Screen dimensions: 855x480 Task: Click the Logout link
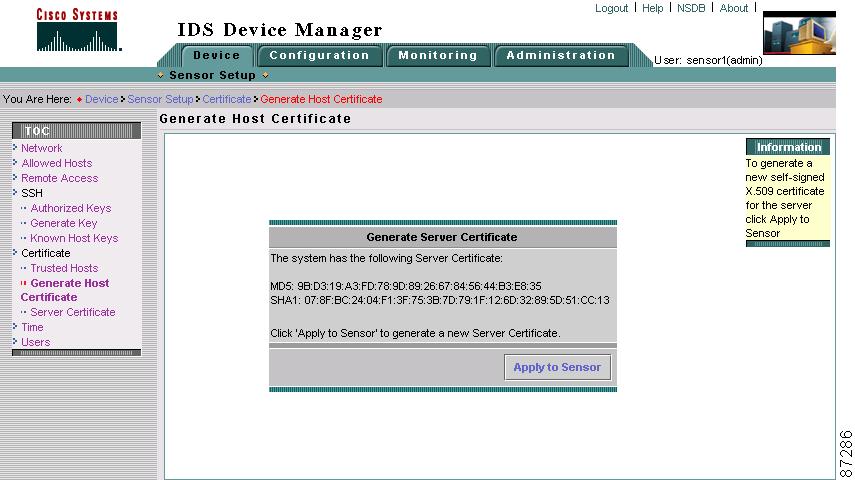pos(611,8)
